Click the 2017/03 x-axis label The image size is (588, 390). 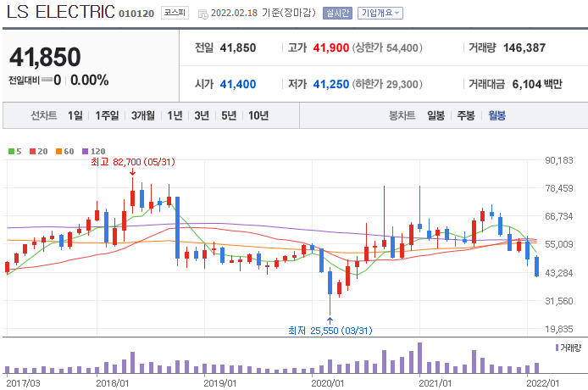coord(23,383)
